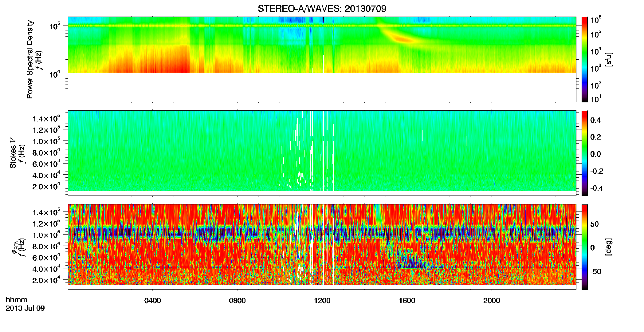644x332 pixels.
Task: Click the 2013 Jul 09 date label
Action: [x=25, y=308]
